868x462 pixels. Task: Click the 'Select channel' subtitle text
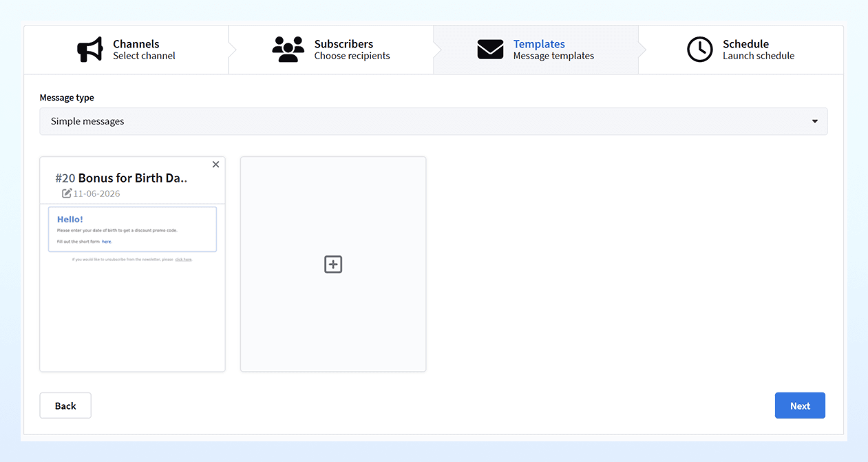pos(144,56)
